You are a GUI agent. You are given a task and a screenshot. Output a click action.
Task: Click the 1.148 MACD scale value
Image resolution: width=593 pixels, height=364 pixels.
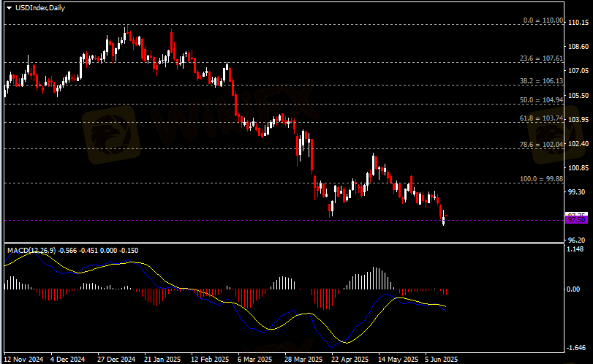(574, 249)
